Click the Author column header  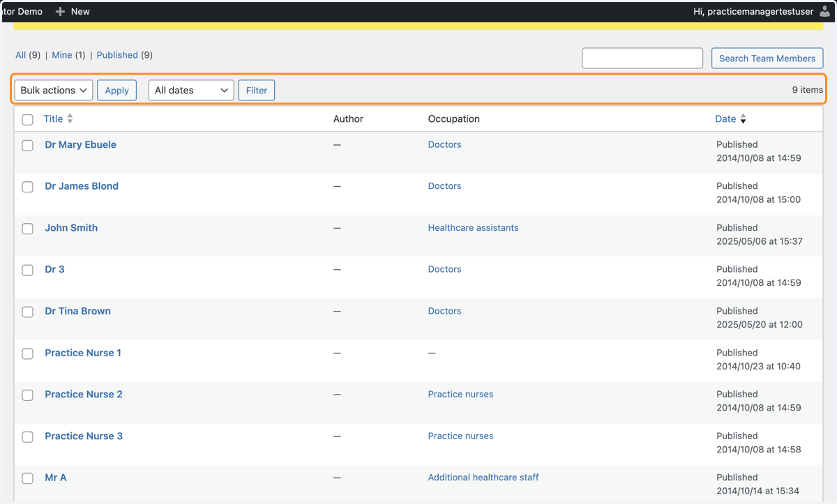348,119
